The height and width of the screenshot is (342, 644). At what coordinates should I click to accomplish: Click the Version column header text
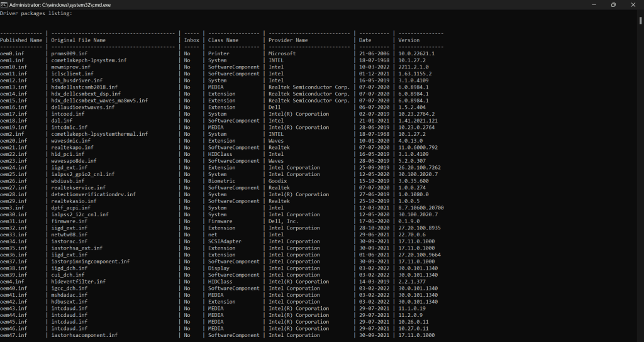point(409,40)
